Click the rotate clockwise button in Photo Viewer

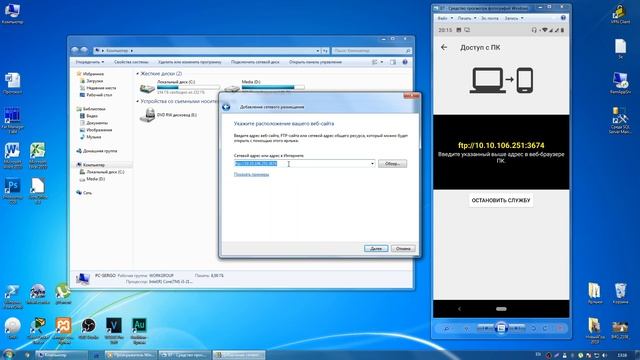[545, 328]
